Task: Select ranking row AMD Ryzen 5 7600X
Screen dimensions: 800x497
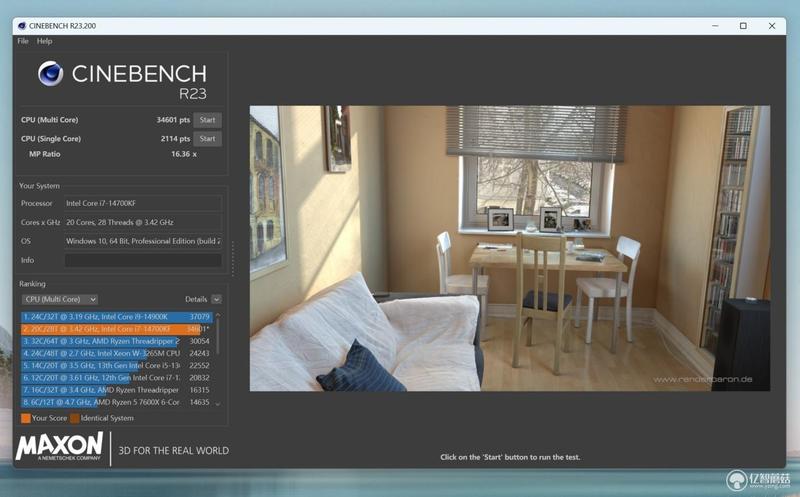Action: pyautogui.click(x=116, y=403)
